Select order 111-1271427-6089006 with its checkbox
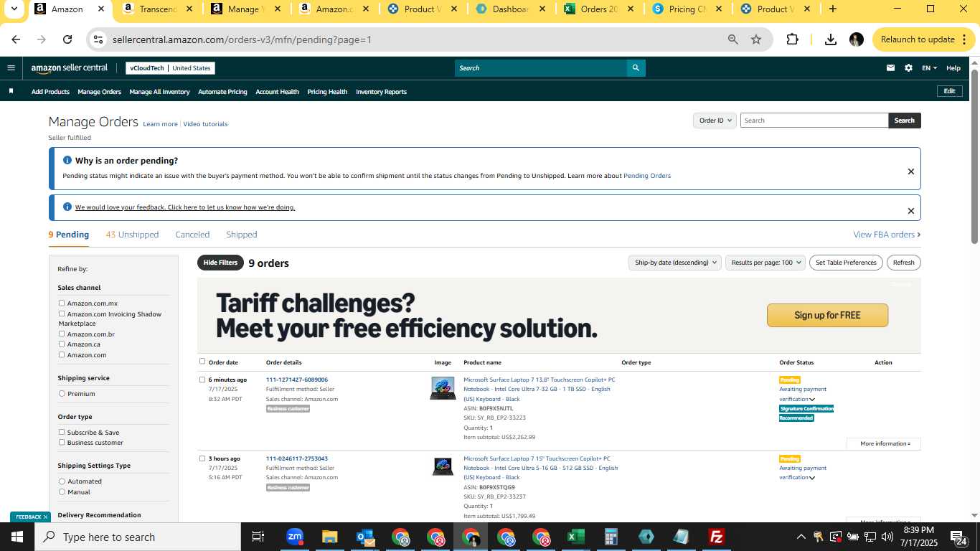 pyautogui.click(x=202, y=380)
